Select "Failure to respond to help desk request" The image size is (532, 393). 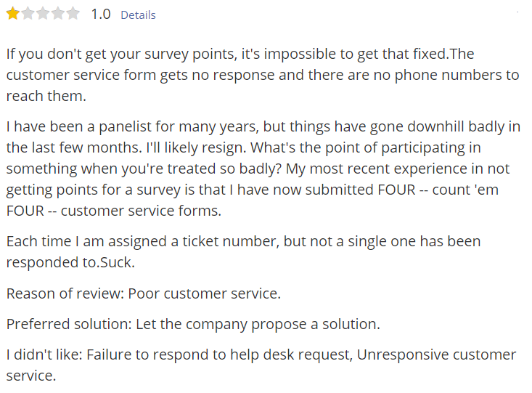[218, 355]
